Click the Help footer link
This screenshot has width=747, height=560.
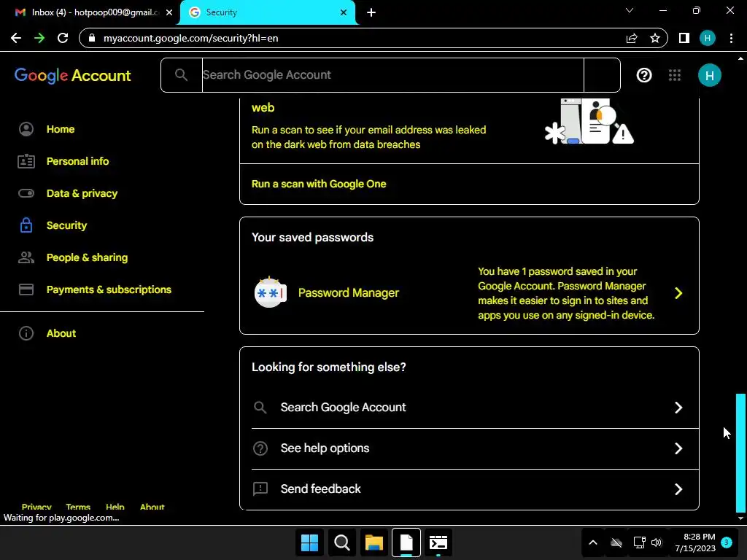(x=115, y=507)
